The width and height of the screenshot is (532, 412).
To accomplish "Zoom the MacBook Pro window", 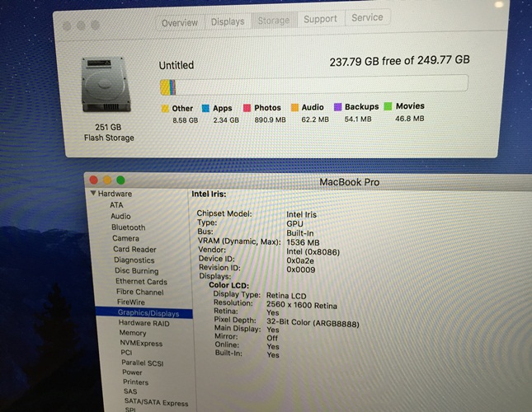I will tap(120, 180).
